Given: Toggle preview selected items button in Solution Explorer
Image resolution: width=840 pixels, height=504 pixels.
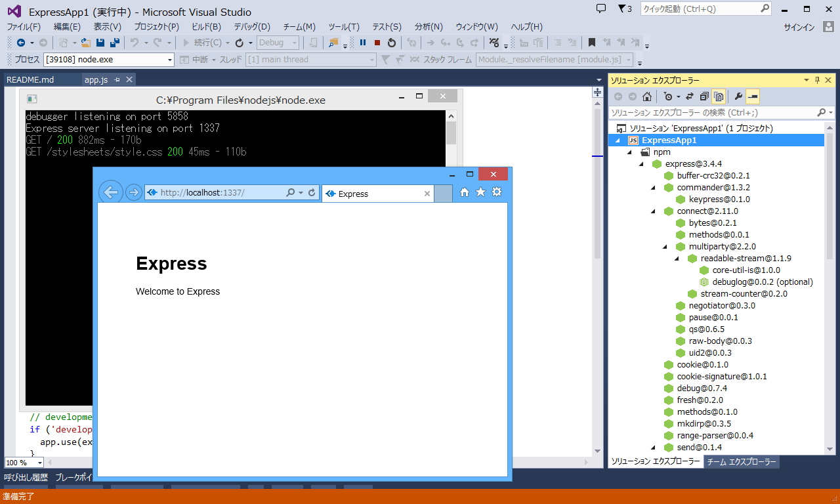Looking at the screenshot, I should [753, 96].
